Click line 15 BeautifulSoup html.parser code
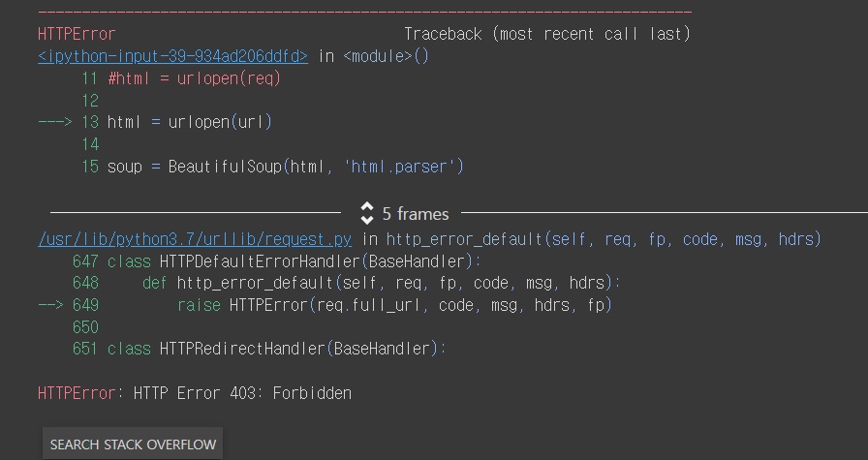 (x=286, y=167)
